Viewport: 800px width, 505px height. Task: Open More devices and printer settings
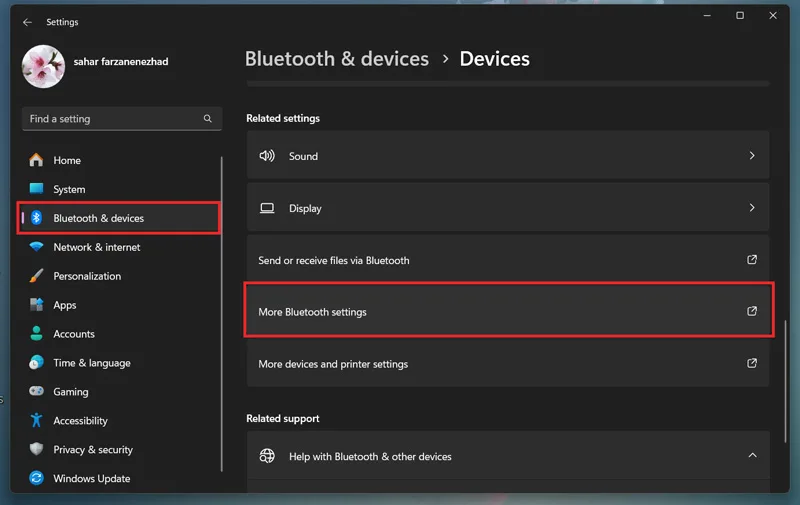tap(508, 364)
